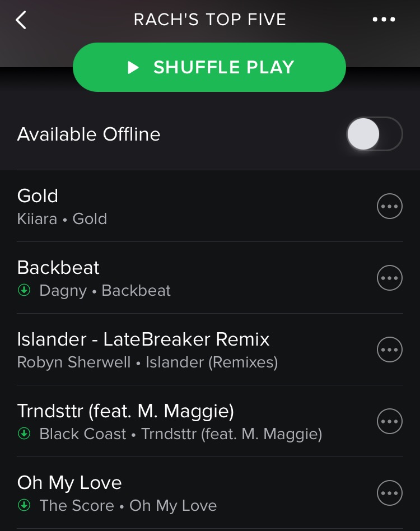Open more options for Islander LateBreaker Remix
Image resolution: width=420 pixels, height=531 pixels.
[390, 350]
